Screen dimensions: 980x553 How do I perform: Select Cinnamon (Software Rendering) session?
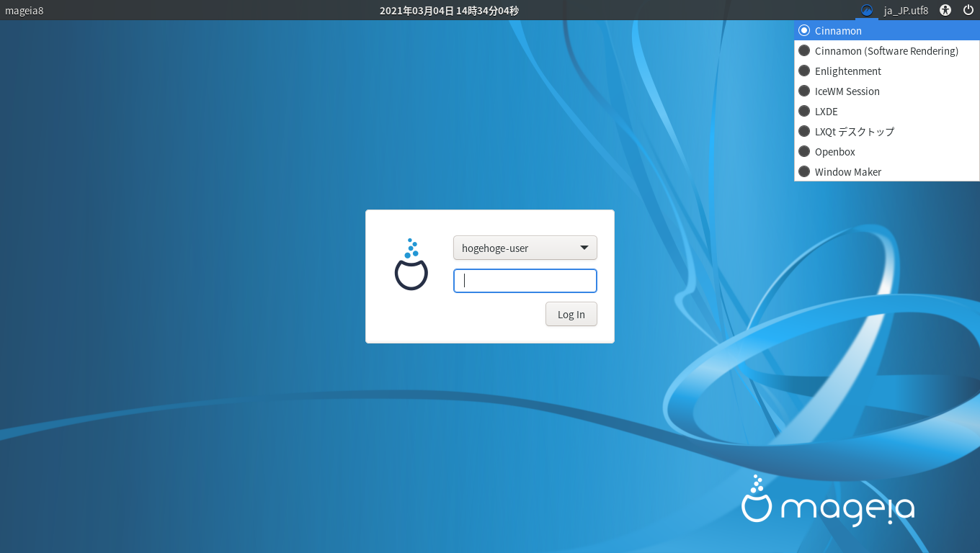887,50
